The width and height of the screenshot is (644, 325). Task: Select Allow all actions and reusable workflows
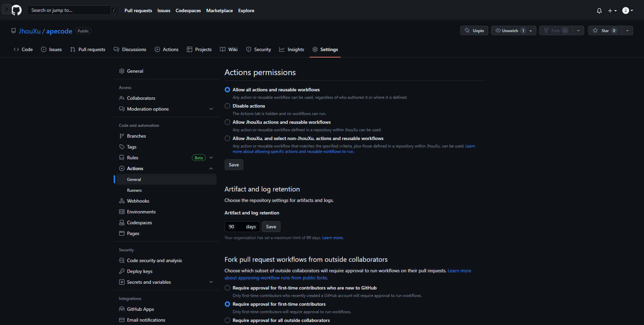tap(227, 90)
